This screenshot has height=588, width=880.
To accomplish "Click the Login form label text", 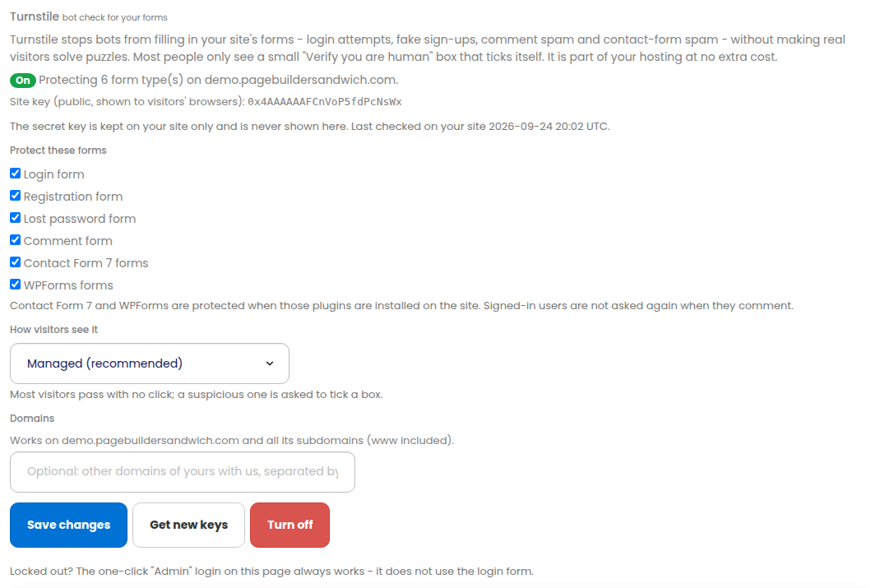I will point(54,174).
